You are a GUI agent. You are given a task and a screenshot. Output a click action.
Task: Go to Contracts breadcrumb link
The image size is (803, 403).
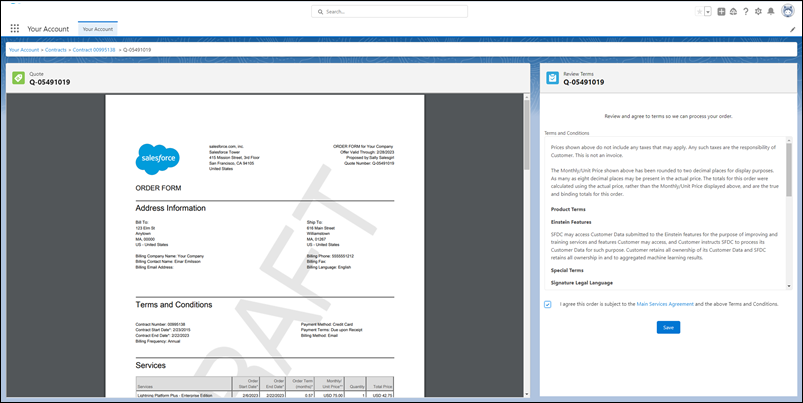point(56,50)
